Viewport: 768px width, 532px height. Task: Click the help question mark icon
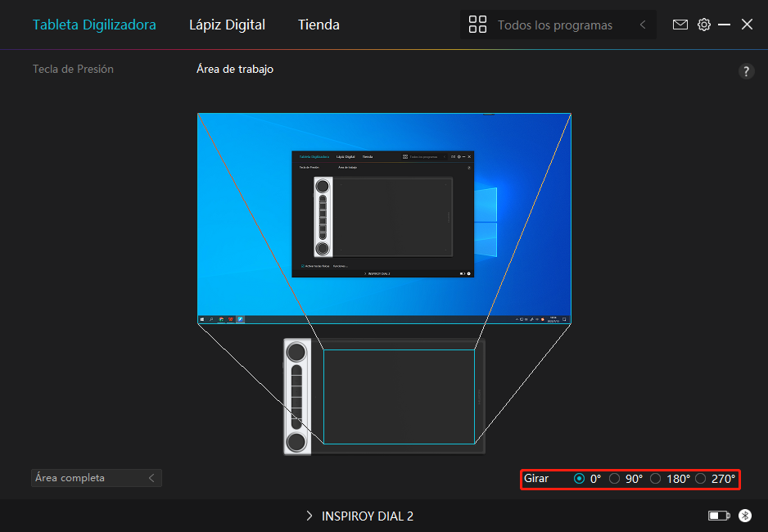tap(746, 71)
